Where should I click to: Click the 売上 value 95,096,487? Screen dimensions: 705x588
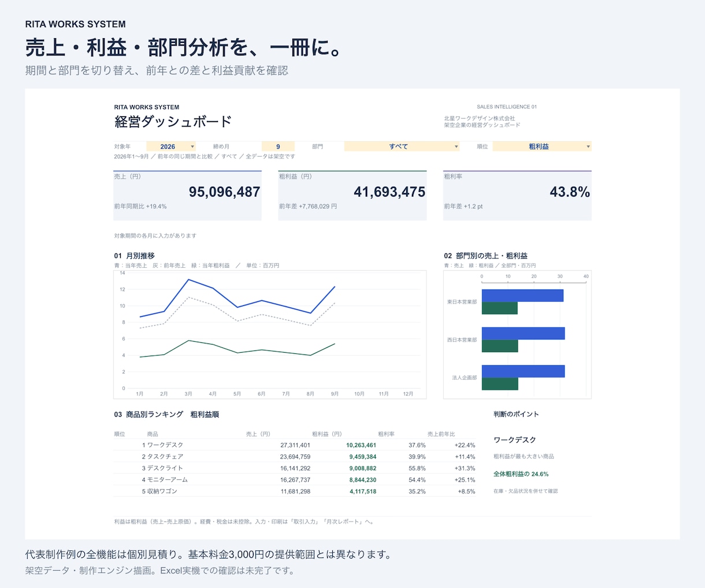click(224, 192)
